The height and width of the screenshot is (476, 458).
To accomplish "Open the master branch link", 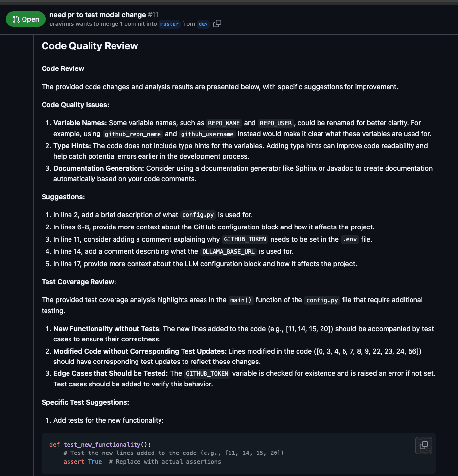I will [x=169, y=24].
